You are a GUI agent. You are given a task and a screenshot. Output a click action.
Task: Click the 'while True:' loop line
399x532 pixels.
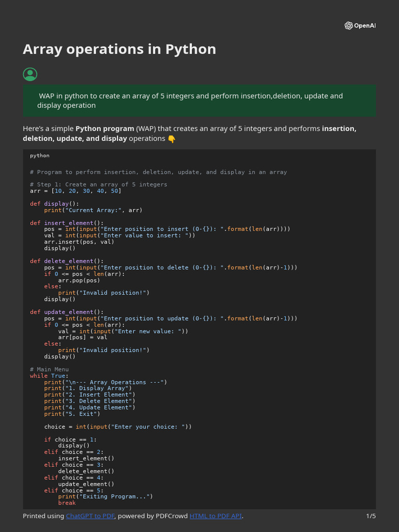point(49,376)
